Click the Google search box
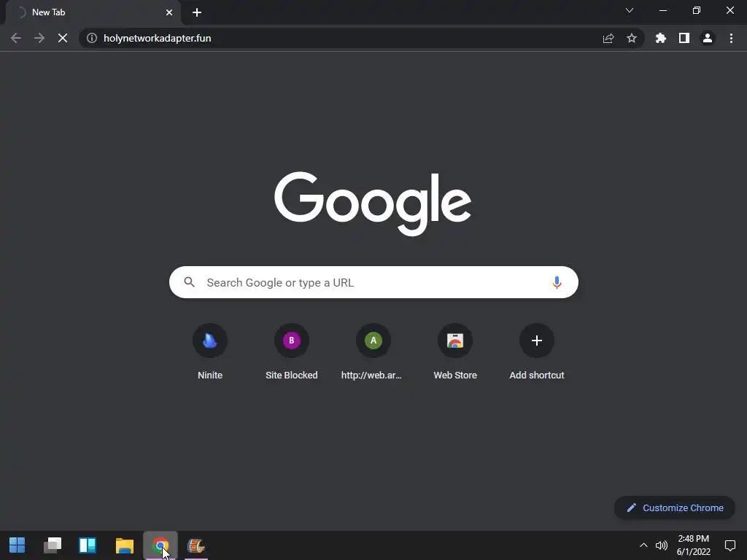The image size is (747, 560). (373, 282)
